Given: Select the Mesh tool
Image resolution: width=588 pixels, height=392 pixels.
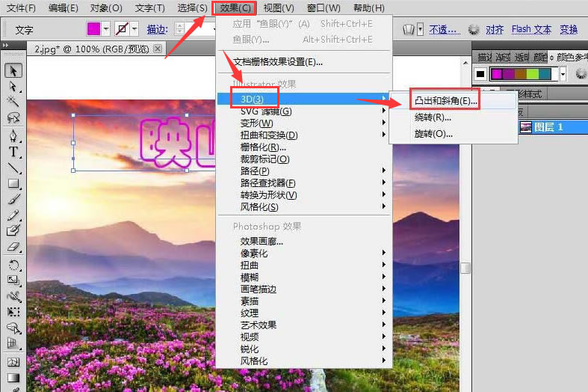Looking at the screenshot, I should pyautogui.click(x=13, y=362).
